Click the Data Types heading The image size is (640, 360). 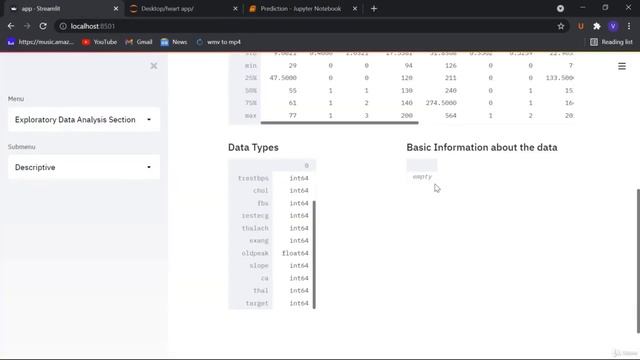[x=253, y=147]
